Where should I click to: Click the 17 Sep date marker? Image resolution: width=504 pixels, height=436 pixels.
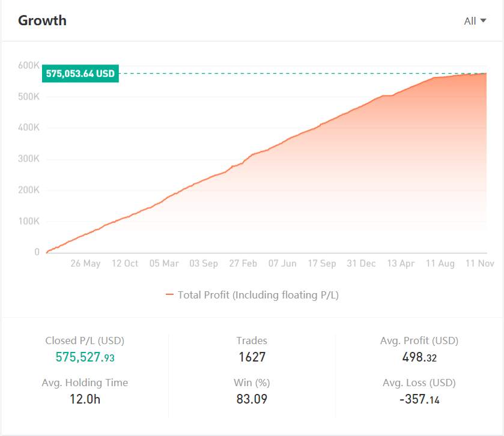(322, 264)
